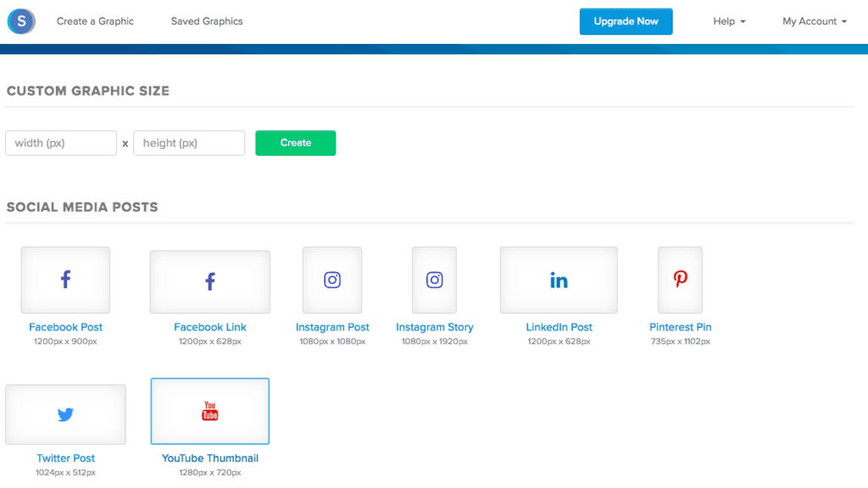868x488 pixels.
Task: Pick the Pinterest Pin template thumbnail
Action: (x=681, y=280)
